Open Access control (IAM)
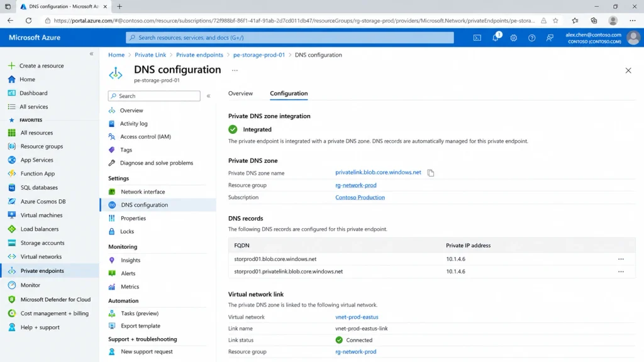The width and height of the screenshot is (644, 362). [x=145, y=136]
